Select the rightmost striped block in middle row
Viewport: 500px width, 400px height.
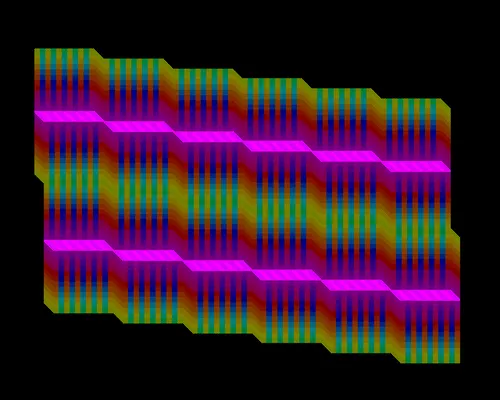tap(421, 231)
